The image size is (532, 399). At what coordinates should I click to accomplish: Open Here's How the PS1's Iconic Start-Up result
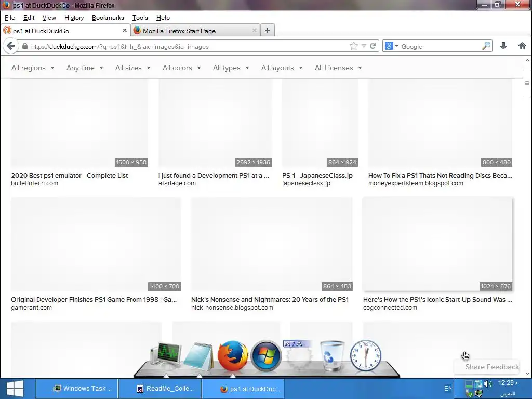click(437, 300)
